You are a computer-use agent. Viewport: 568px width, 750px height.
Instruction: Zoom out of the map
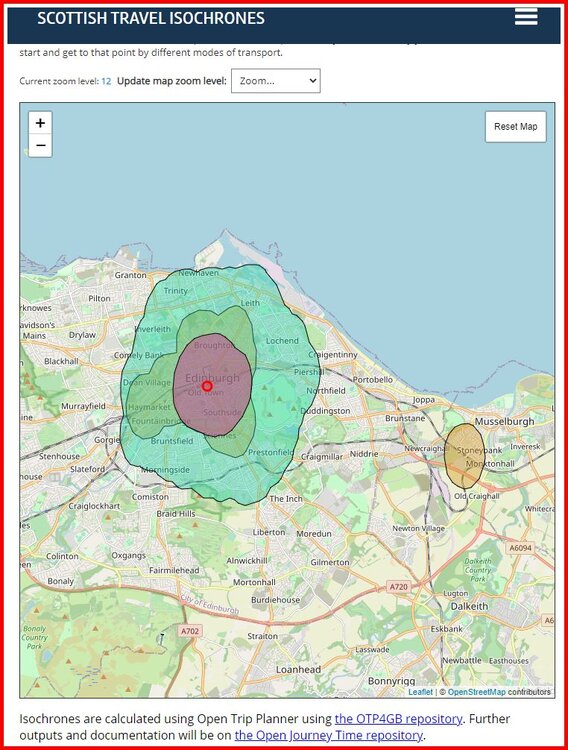pyautogui.click(x=40, y=145)
